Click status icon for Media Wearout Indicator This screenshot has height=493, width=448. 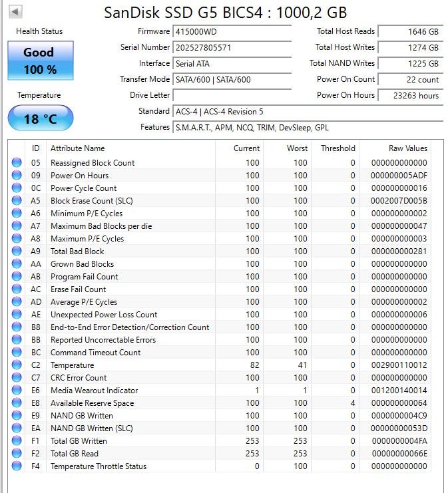[x=17, y=390]
